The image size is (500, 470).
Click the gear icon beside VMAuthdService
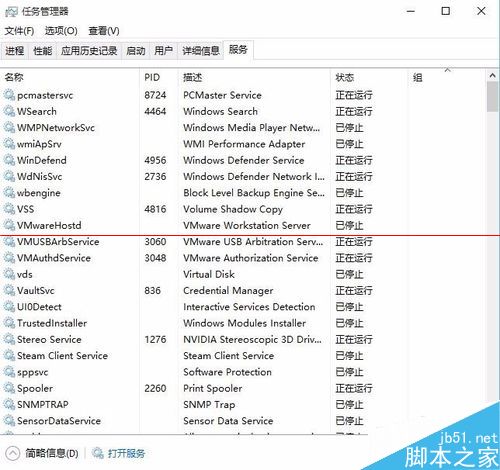tap(9, 258)
